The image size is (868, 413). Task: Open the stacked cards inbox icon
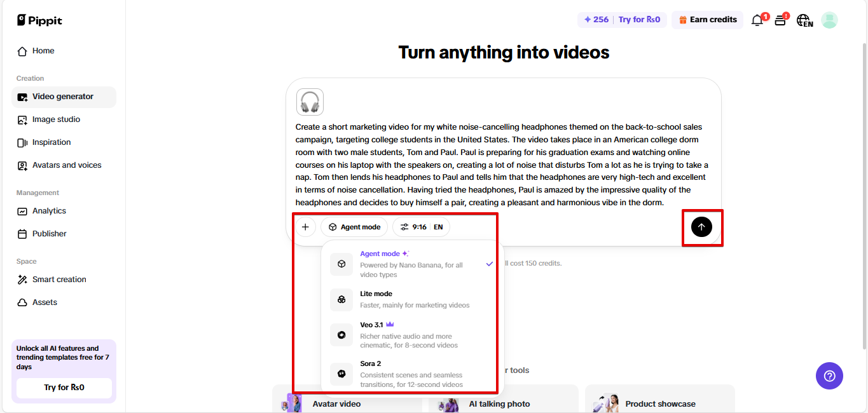[x=780, y=20]
